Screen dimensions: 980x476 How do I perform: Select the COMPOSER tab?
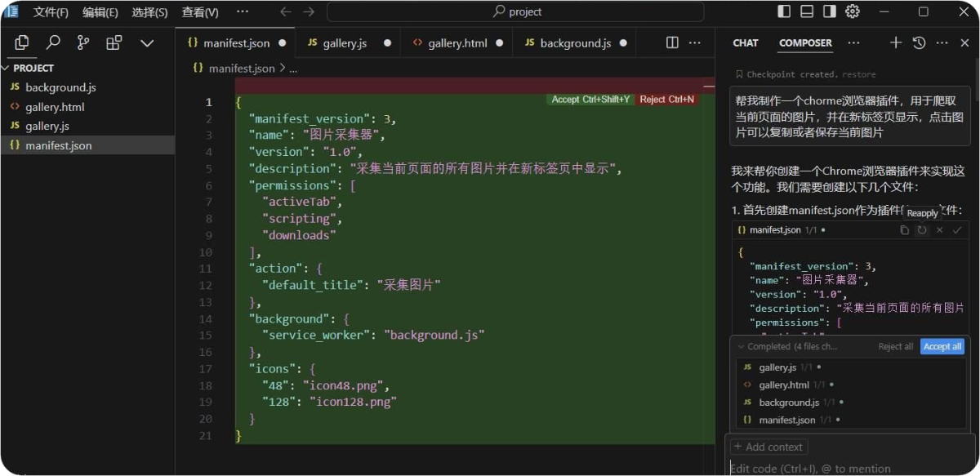[x=805, y=43]
